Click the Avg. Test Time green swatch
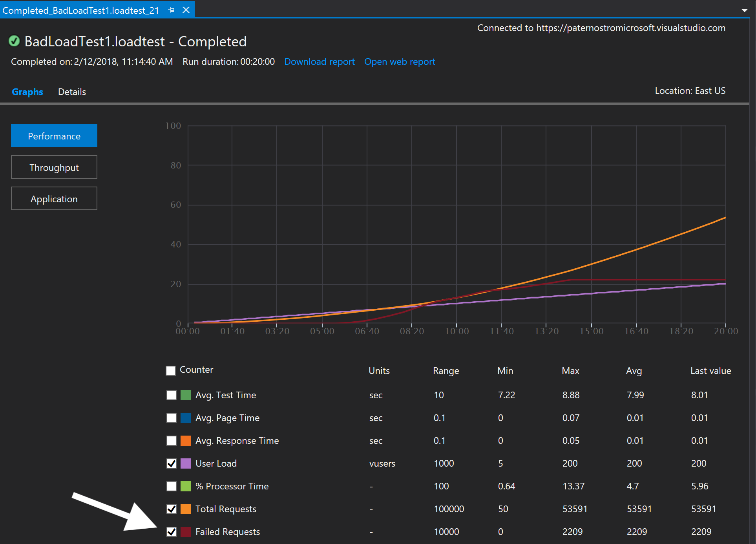 [x=186, y=395]
